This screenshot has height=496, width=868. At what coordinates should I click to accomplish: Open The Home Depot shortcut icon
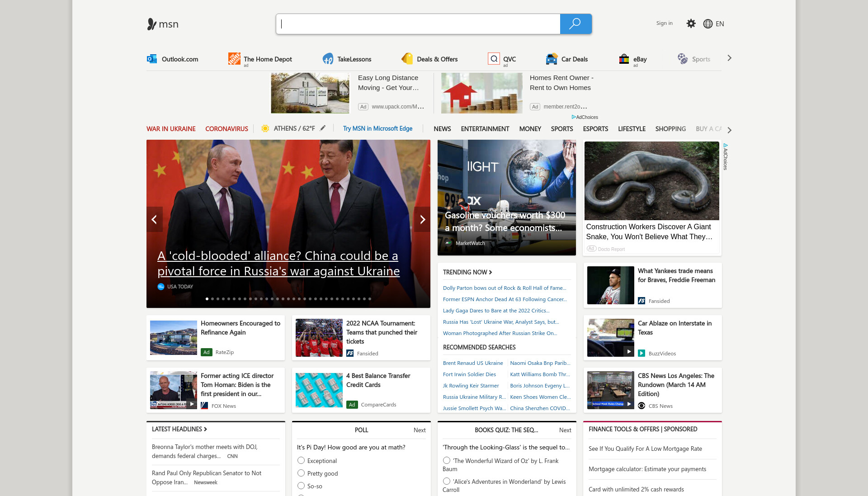point(234,59)
